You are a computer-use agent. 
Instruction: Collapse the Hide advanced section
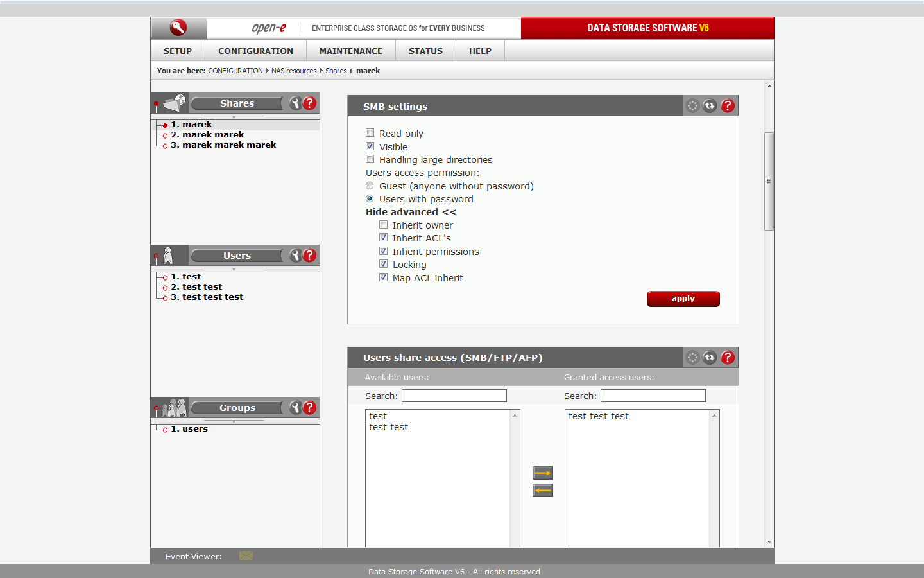tap(411, 212)
